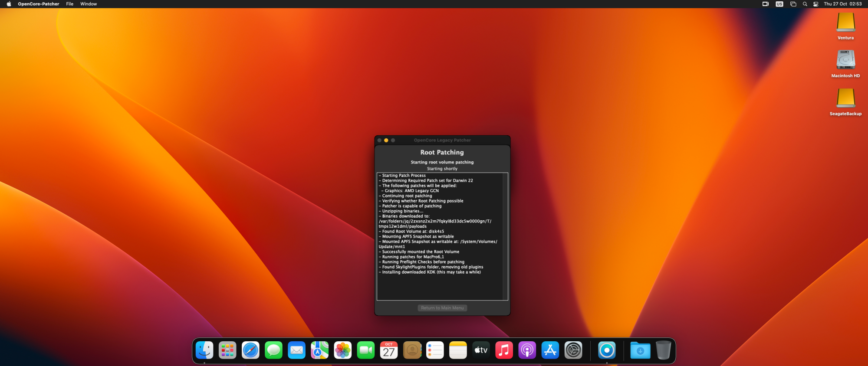Launch Safari from the dock

250,350
